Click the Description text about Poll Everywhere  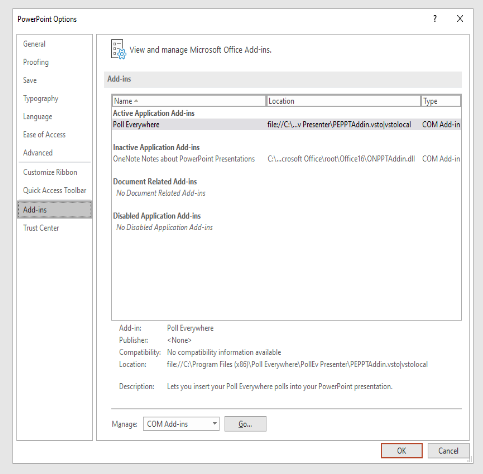[x=279, y=386]
